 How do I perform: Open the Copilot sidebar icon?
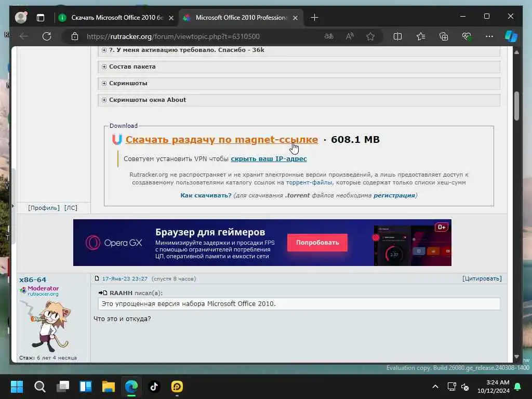pos(511,36)
